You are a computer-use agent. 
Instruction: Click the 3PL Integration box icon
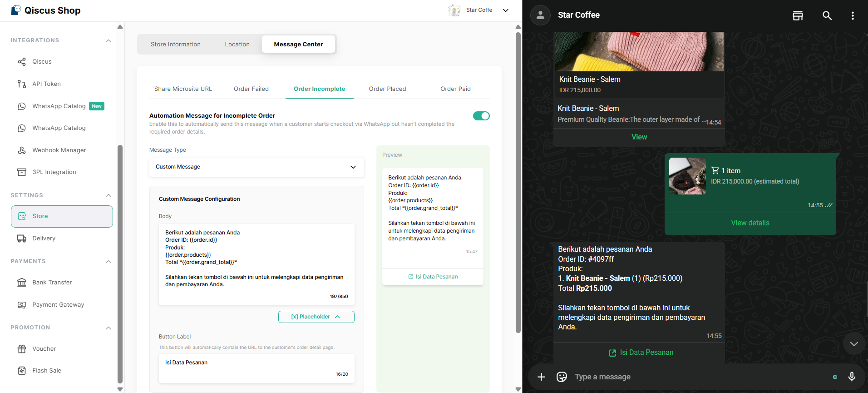(22, 172)
